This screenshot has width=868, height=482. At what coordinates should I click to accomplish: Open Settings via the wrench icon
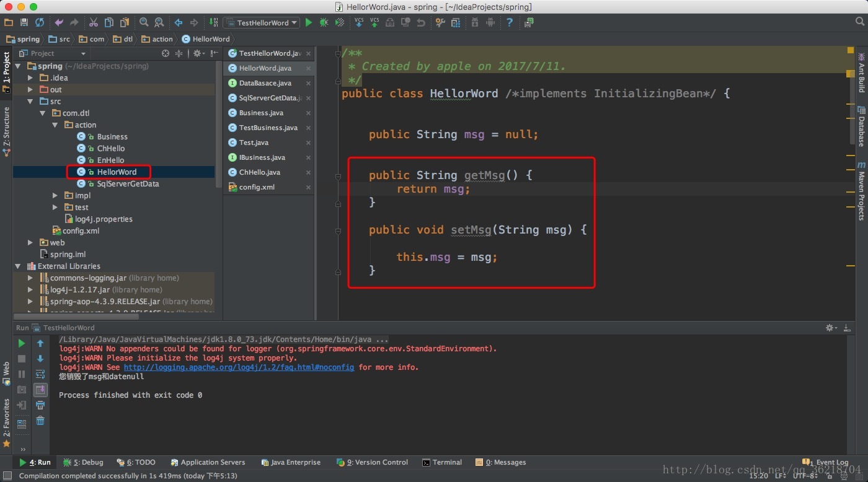click(440, 22)
